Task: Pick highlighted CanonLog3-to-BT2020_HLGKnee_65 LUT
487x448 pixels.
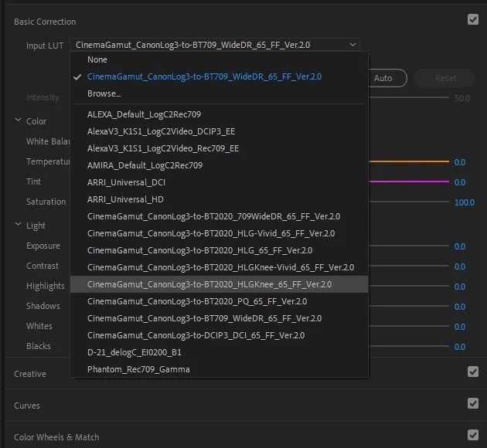Action: pos(220,284)
